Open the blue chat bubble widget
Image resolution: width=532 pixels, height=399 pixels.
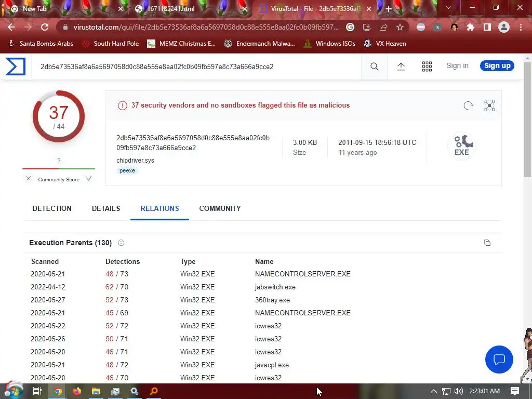click(499, 360)
